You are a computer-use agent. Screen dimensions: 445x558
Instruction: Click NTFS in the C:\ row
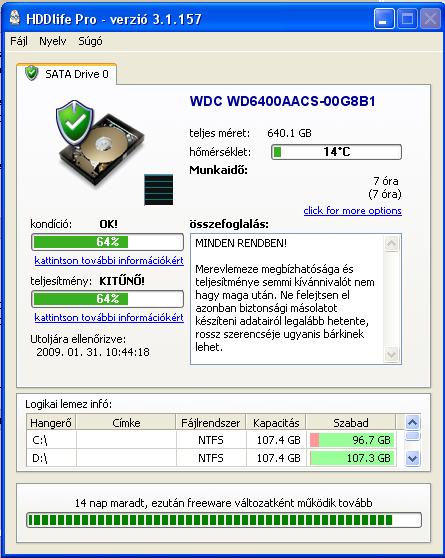pos(211,440)
